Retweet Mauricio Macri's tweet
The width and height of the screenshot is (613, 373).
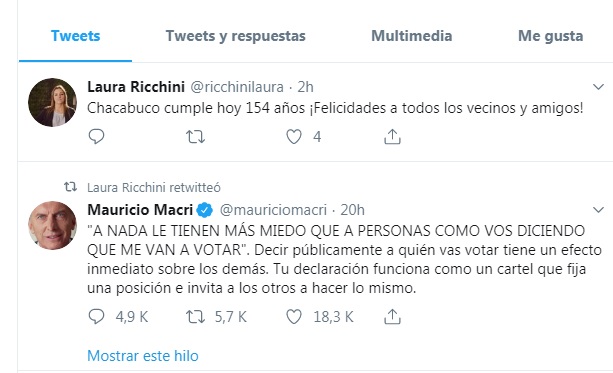195,317
